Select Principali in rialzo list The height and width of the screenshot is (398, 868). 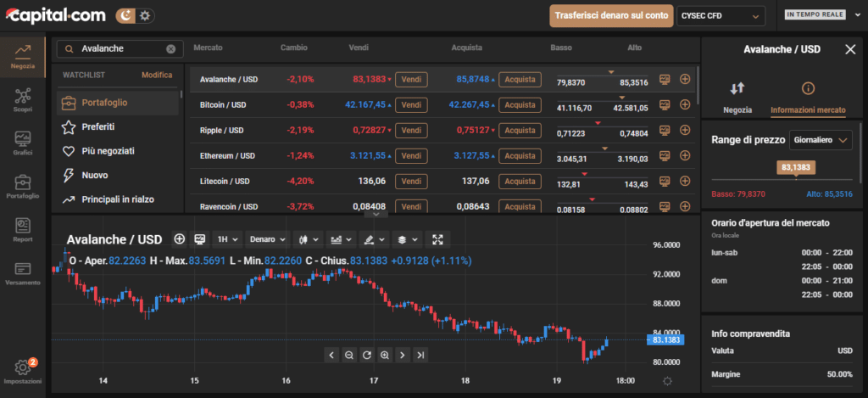[x=118, y=199]
